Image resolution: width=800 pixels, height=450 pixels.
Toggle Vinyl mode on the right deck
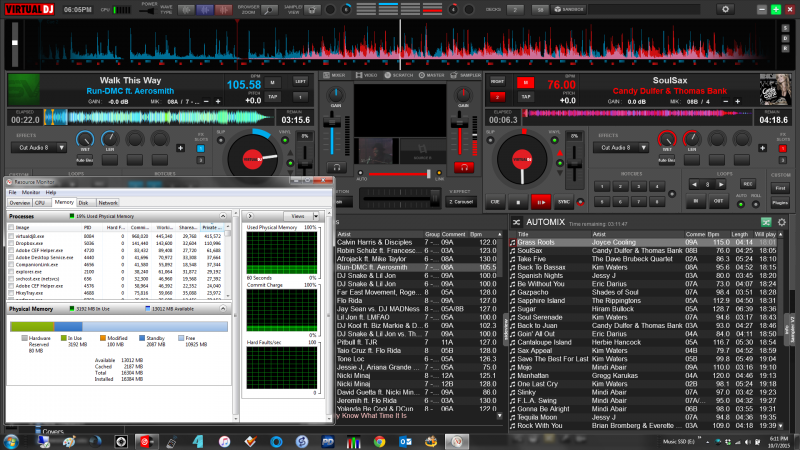(555, 140)
